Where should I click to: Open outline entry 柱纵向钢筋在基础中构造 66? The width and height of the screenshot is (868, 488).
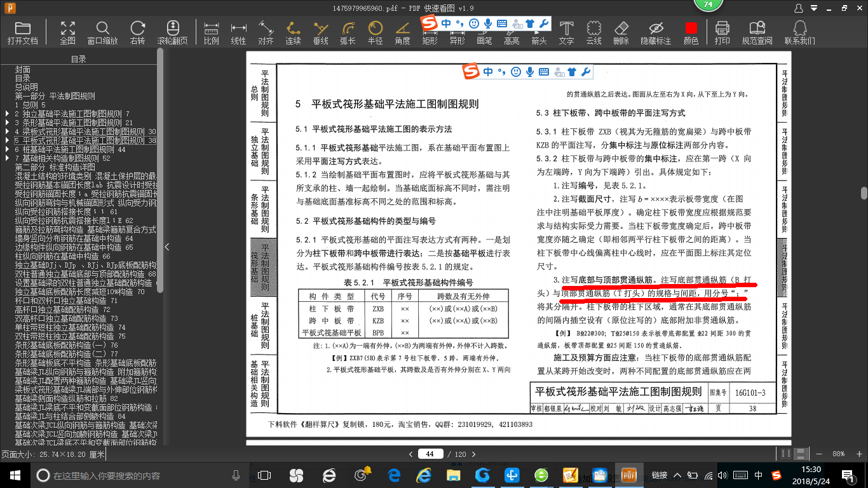63,256
